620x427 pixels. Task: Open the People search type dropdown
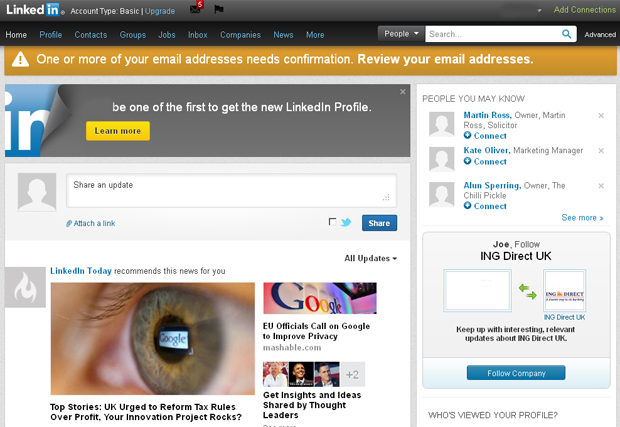[x=401, y=34]
